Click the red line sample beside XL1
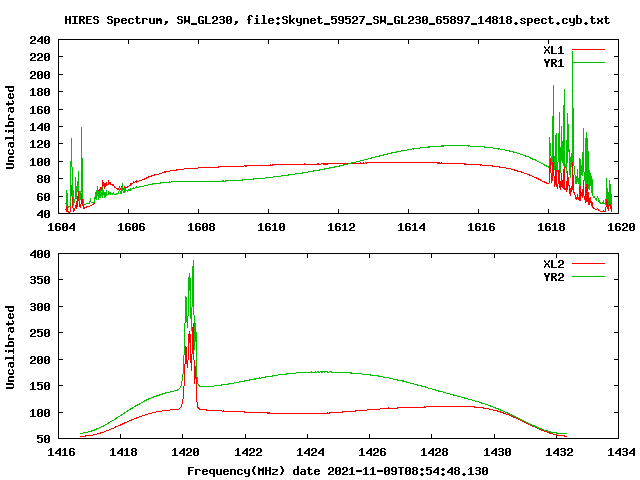Screen dimensions: 640x480 [588, 50]
